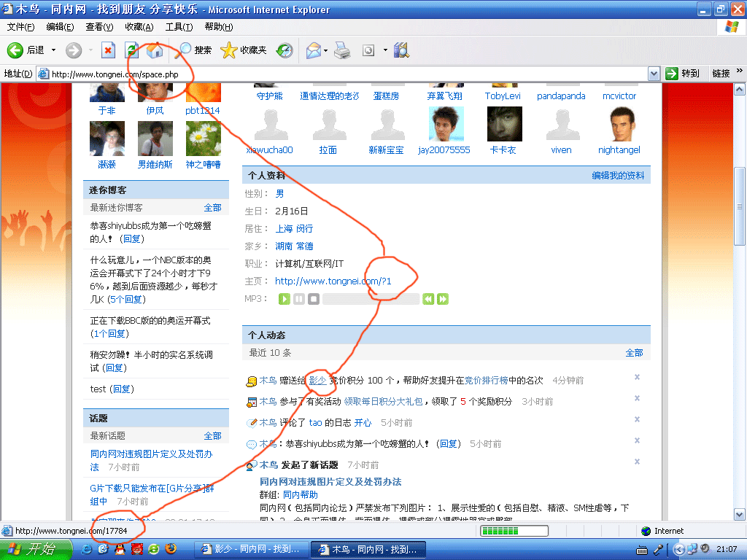Switch to 影少 - 同内网 taskbar window
The width and height of the screenshot is (747, 560).
click(x=252, y=550)
